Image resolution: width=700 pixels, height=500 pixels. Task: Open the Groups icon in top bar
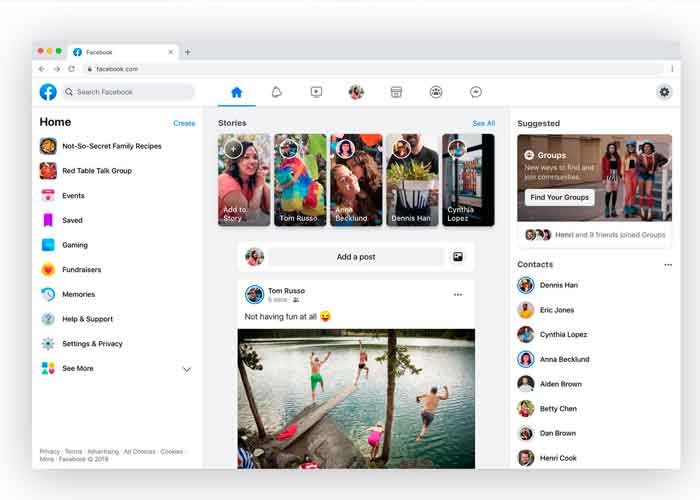(436, 92)
